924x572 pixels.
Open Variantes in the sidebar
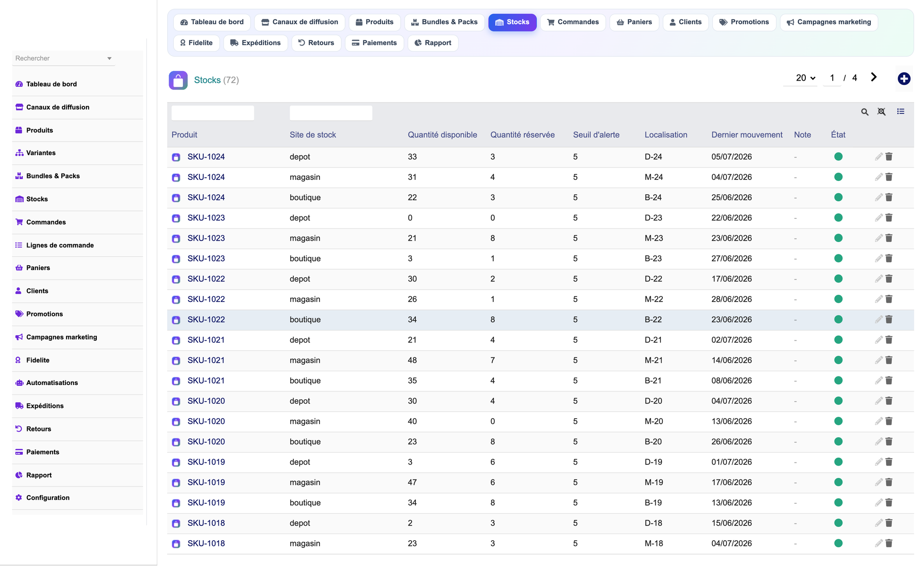coord(77,153)
